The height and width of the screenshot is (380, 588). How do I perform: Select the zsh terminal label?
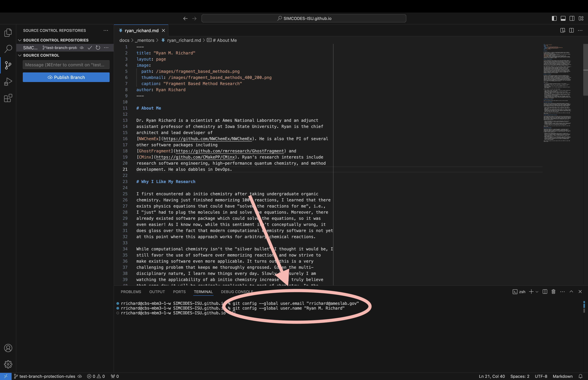519,292
